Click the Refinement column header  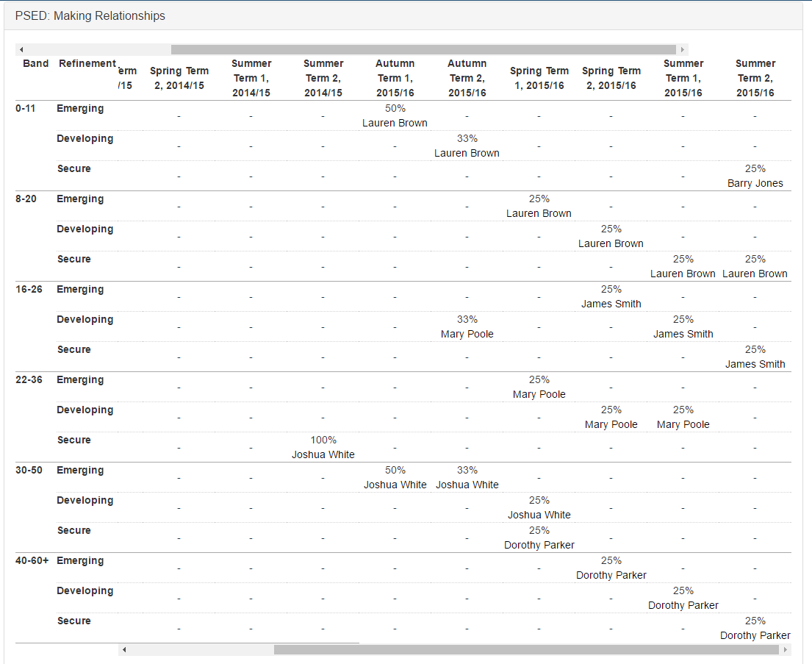87,63
